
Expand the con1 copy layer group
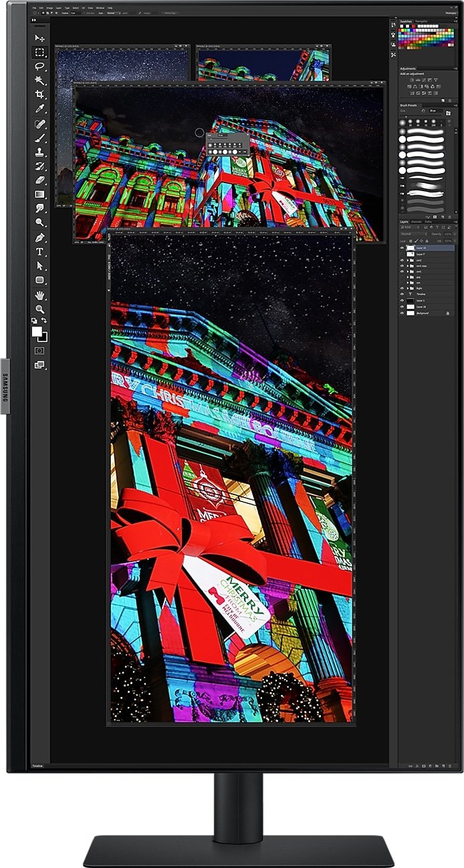tap(408, 266)
